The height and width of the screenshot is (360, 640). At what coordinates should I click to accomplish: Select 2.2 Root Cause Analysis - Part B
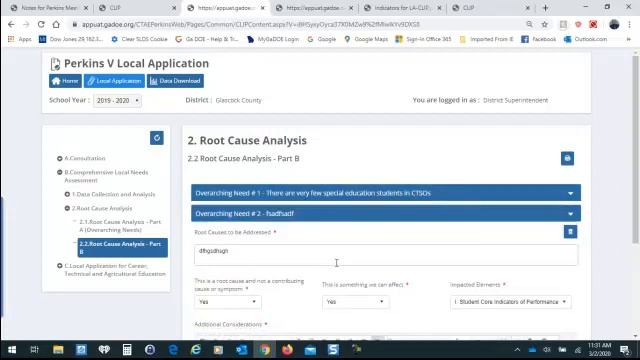tap(122, 248)
